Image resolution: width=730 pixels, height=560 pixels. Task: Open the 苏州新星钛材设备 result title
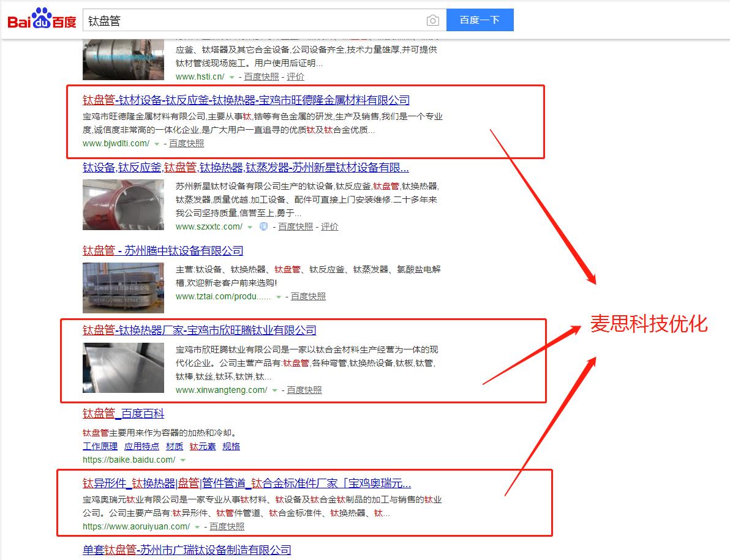[246, 168]
